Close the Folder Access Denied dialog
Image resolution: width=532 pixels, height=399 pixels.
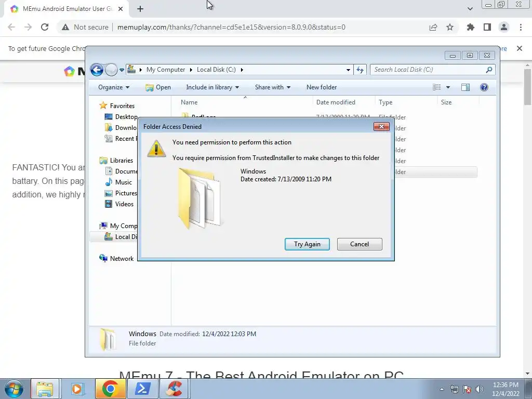pos(381,126)
